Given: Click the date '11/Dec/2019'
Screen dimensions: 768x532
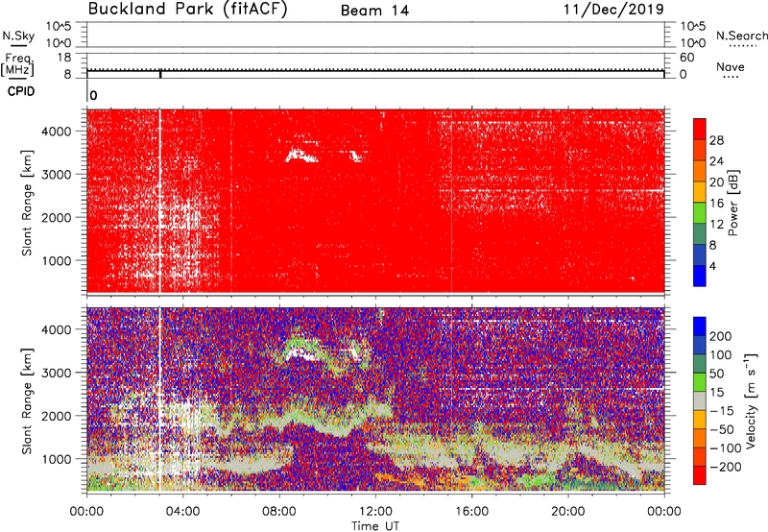Looking at the screenshot, I should click(613, 9).
